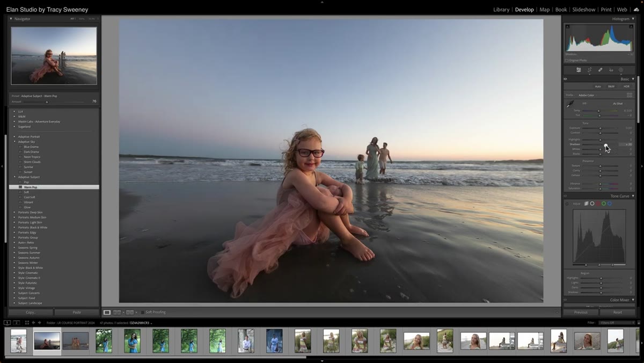Screen dimensions: 644x363
Task: Open the Print module
Action: coord(606,10)
